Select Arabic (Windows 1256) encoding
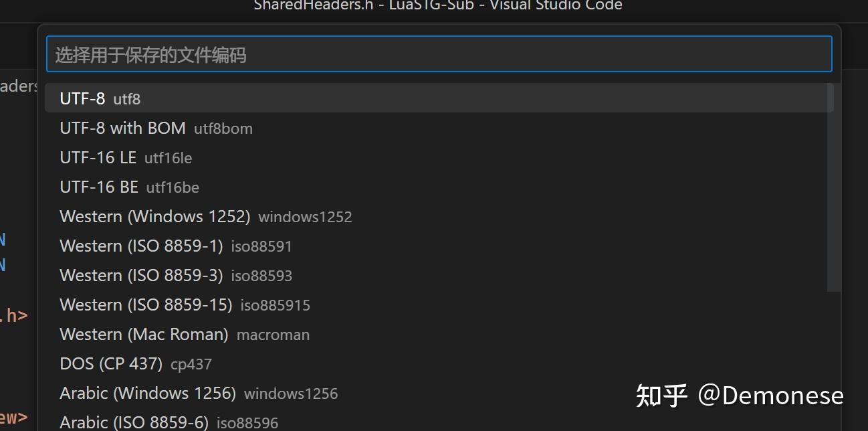 coord(439,393)
